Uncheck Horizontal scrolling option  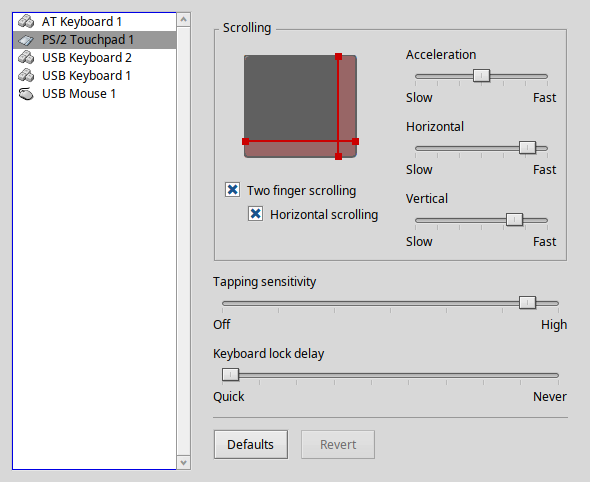click(x=255, y=214)
